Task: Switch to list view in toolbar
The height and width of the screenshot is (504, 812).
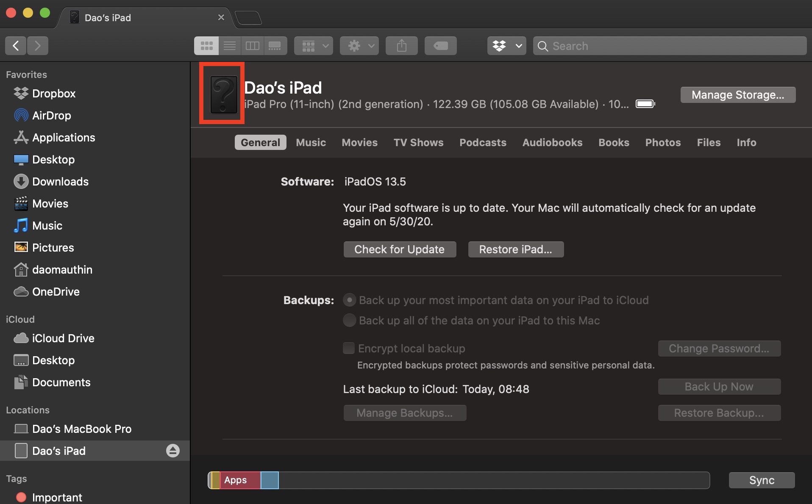Action: tap(230, 46)
